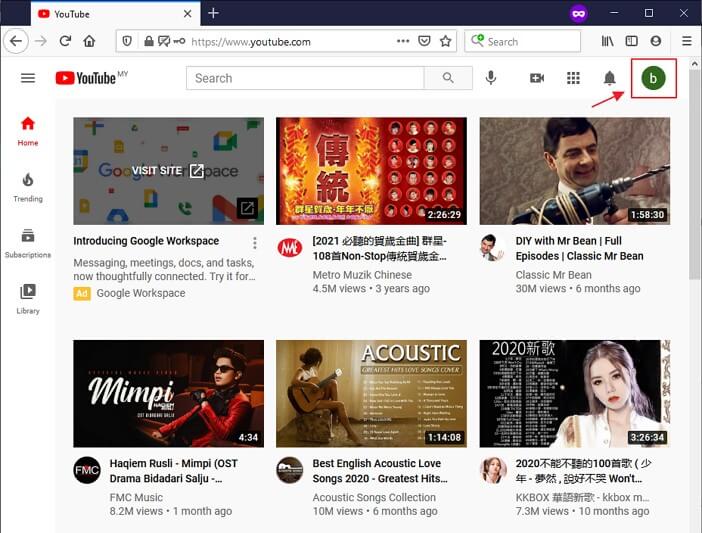
Task: Click the Classic Mr Bean channel name
Action: (x=553, y=275)
